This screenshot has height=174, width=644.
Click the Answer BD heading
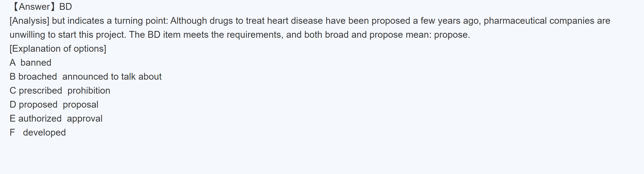coord(41,7)
